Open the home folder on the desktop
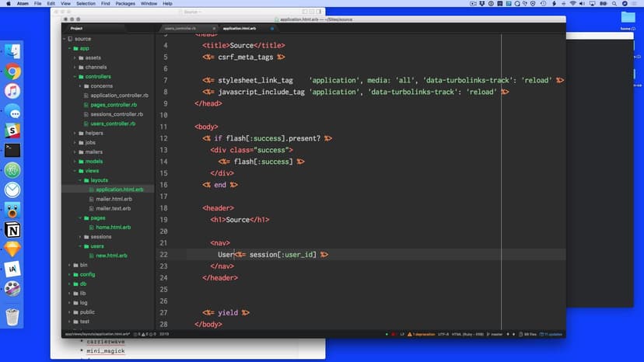The image size is (644, 362). pos(628,19)
